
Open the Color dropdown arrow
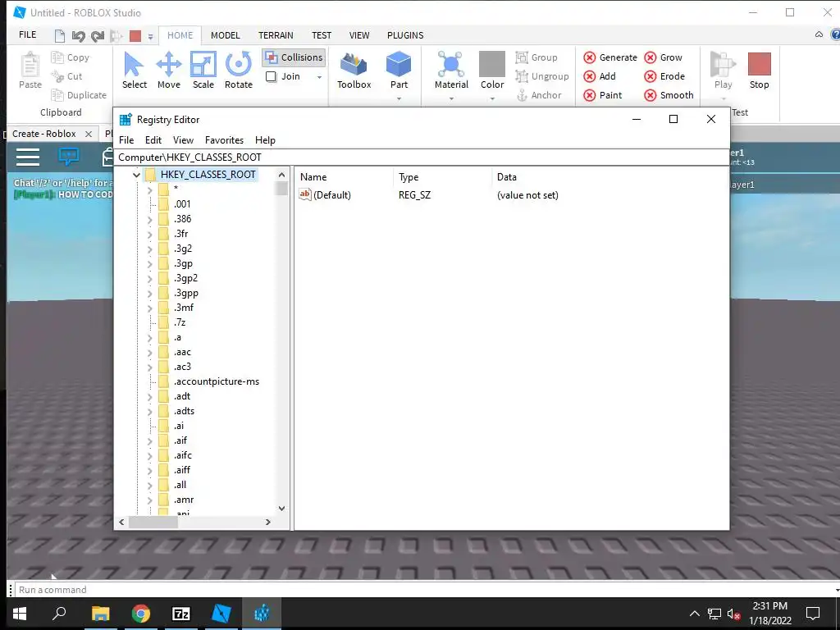click(x=492, y=98)
